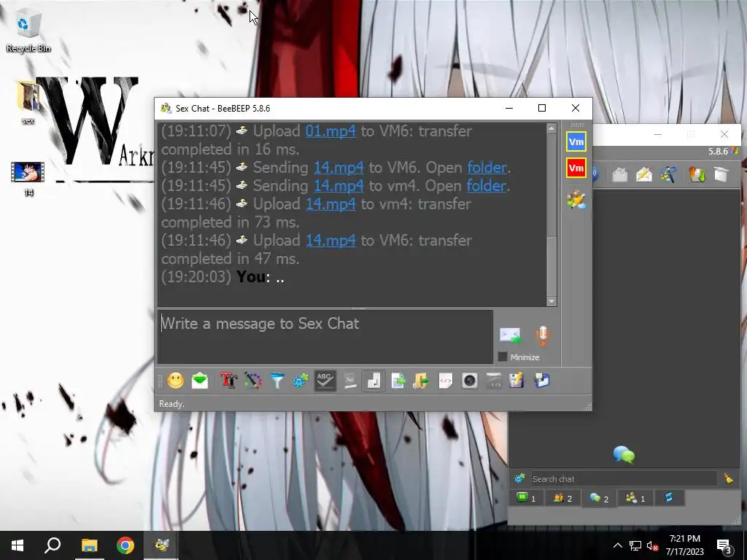
Task: Open the color palette pencil tool
Action: (253, 381)
